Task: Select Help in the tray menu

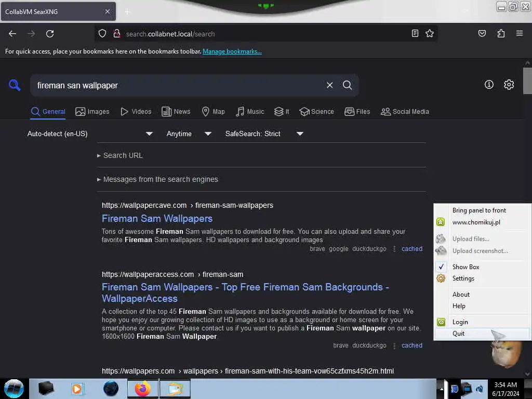Action: click(482, 306)
